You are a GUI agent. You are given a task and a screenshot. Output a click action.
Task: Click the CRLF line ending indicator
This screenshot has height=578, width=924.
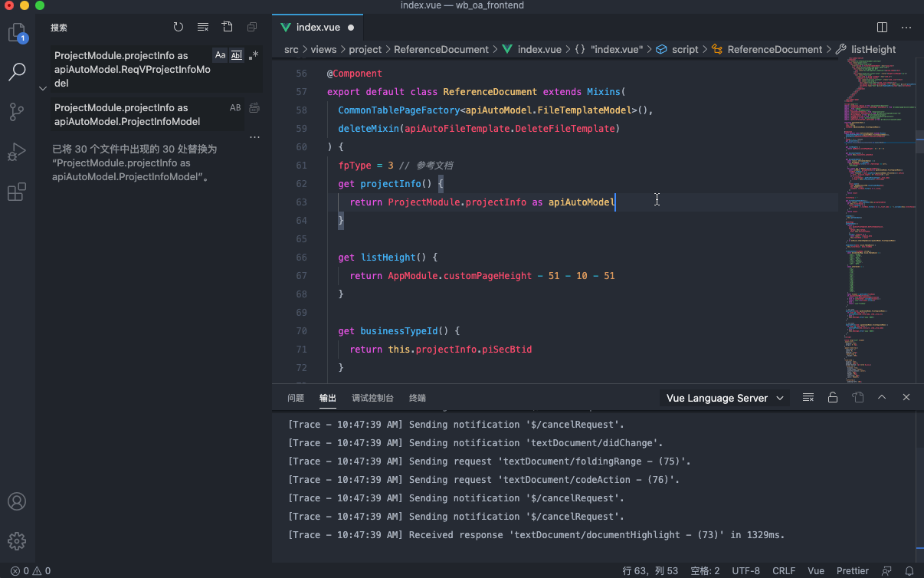(784, 570)
